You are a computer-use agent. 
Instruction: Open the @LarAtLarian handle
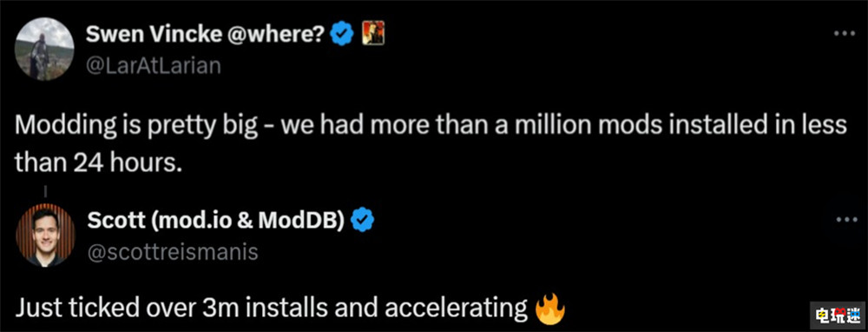coord(154,66)
